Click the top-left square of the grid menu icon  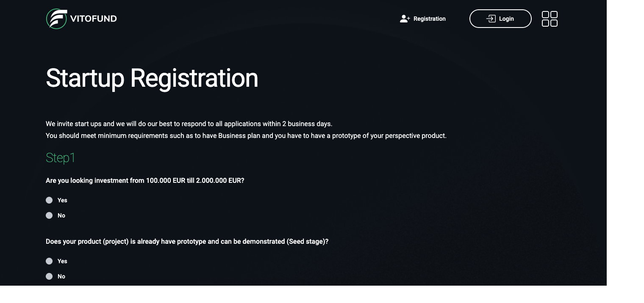point(546,15)
